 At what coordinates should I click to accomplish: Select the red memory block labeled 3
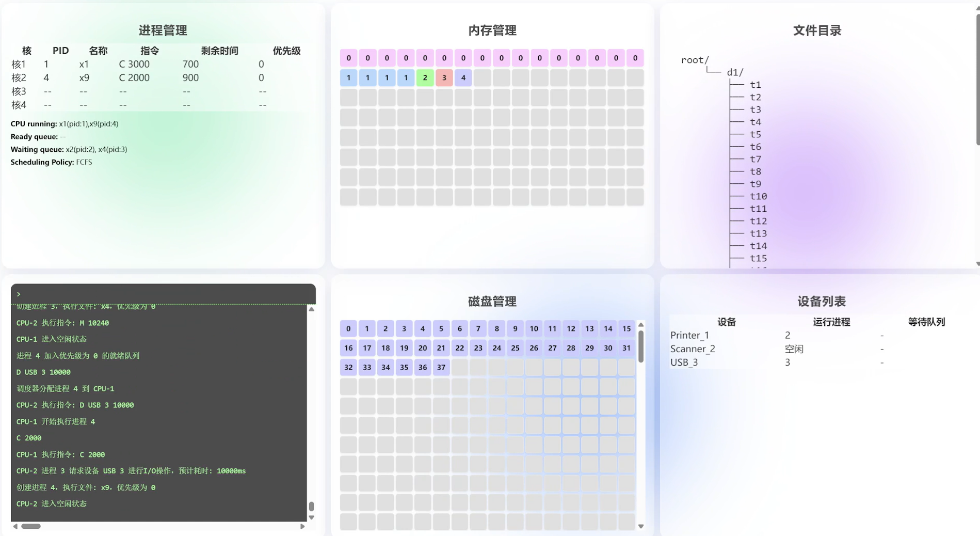click(444, 78)
